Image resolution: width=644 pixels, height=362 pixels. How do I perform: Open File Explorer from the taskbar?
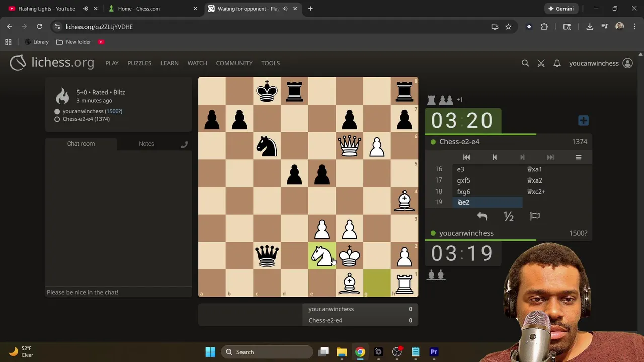coord(342,352)
